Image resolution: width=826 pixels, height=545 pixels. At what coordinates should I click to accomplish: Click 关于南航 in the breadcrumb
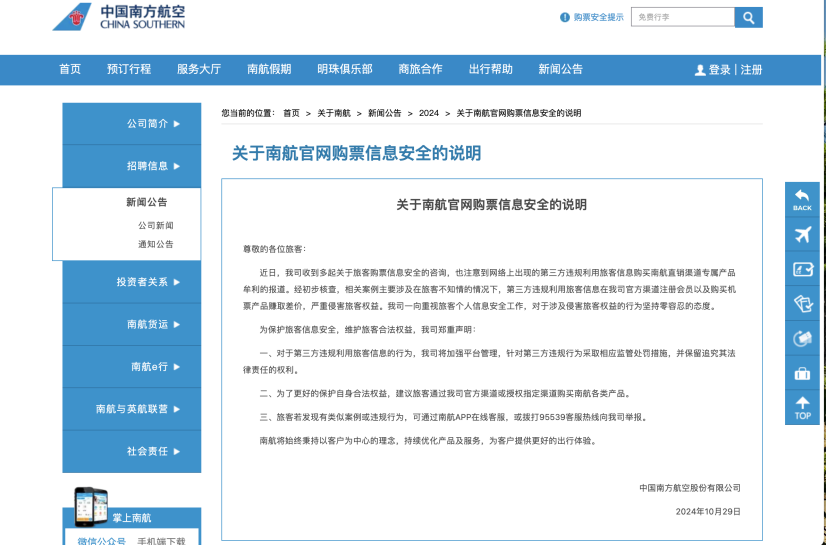click(334, 113)
